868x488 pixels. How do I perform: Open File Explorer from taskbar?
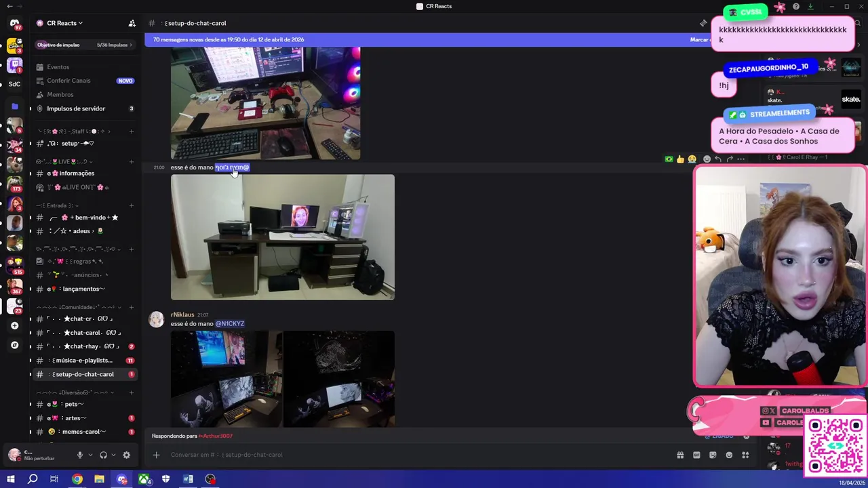99,479
